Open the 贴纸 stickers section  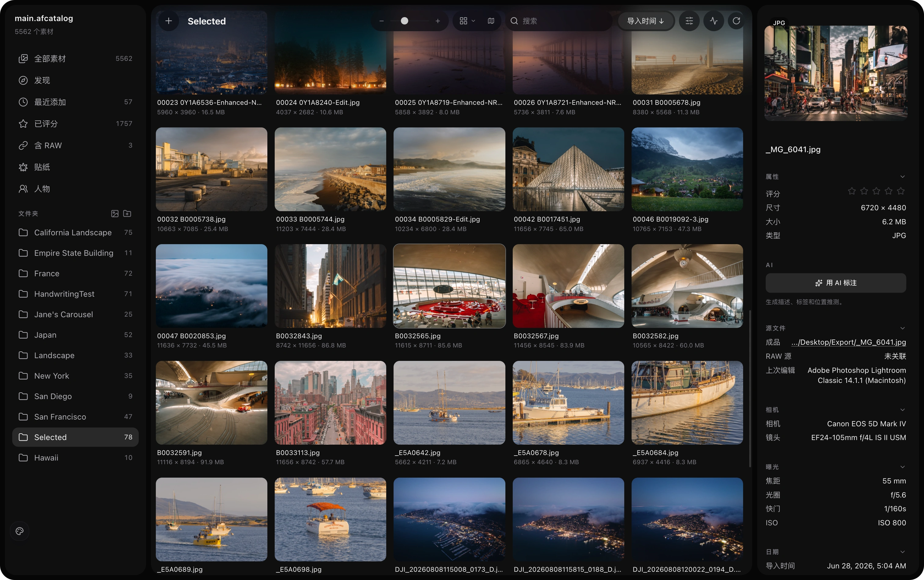pyautogui.click(x=75, y=167)
